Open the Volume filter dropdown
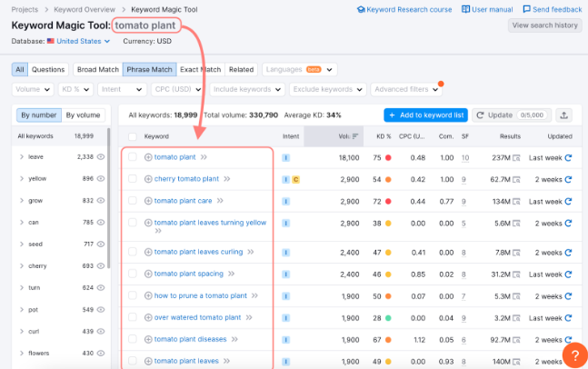Screen dimensions: 588x369 32,89
